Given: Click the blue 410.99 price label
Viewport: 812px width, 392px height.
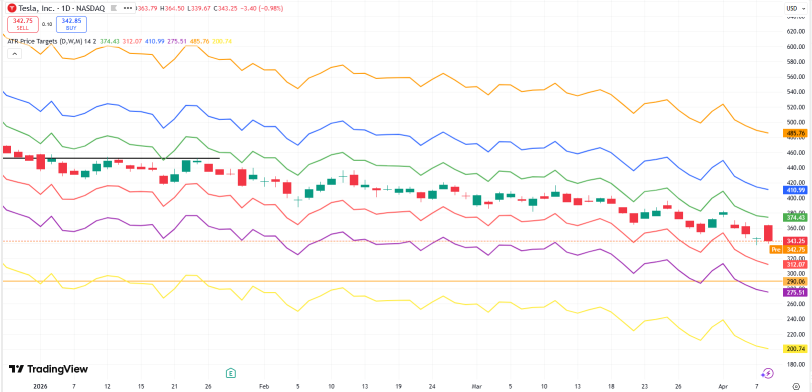Looking at the screenshot, I should [796, 190].
